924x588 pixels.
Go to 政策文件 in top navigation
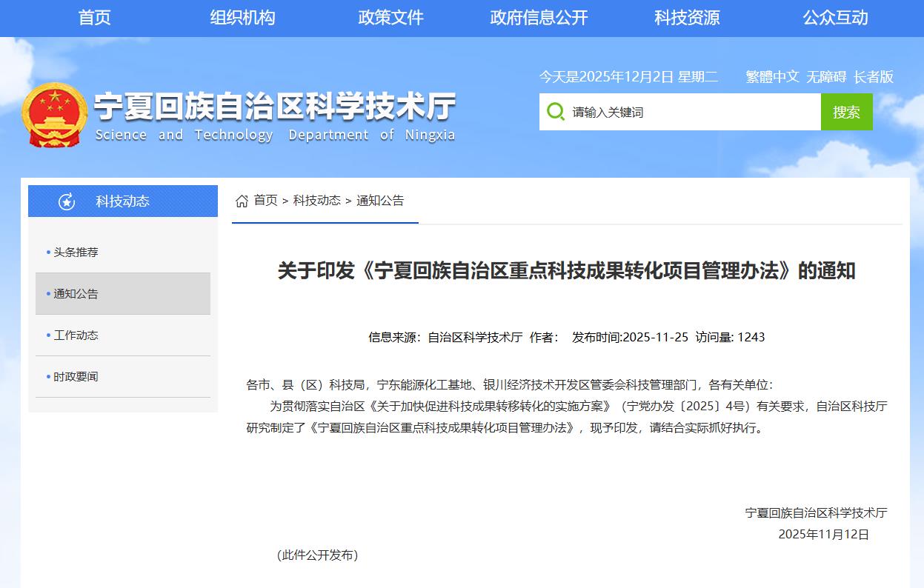[390, 18]
